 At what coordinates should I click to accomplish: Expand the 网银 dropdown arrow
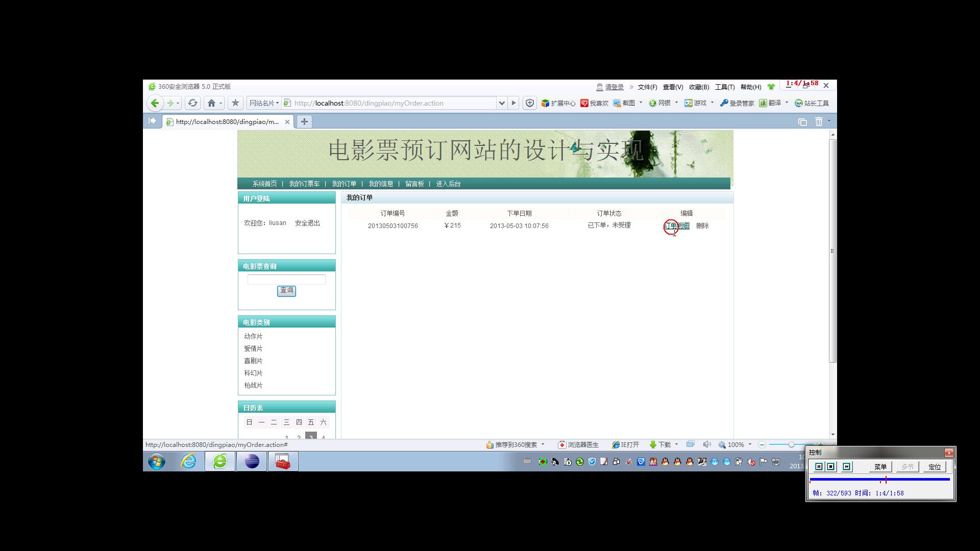pyautogui.click(x=677, y=103)
